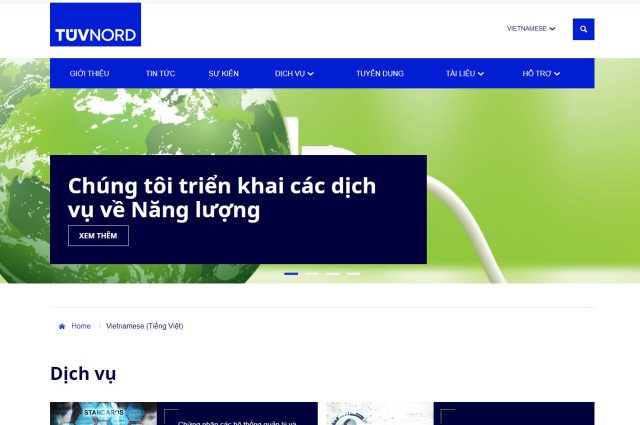The height and width of the screenshot is (425, 640).
Task: Expand the HỖ TRỢ menu
Action: (541, 73)
